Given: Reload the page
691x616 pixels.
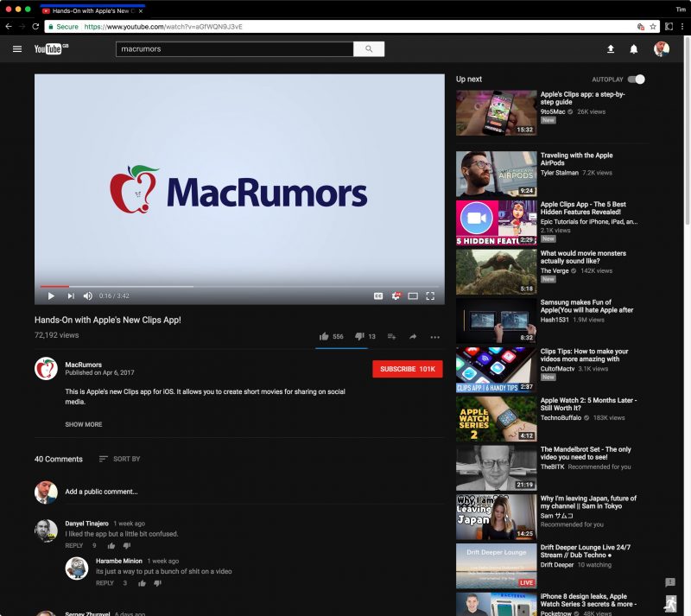Looking at the screenshot, I should click(35, 27).
